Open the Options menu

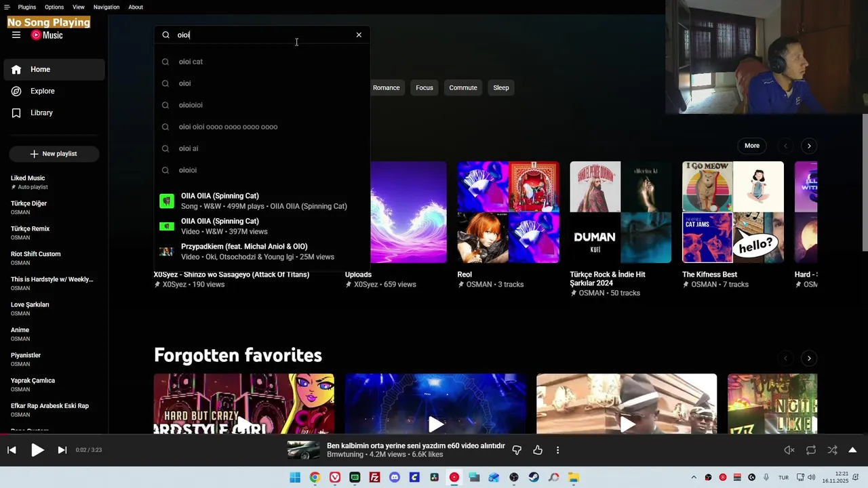pos(54,7)
